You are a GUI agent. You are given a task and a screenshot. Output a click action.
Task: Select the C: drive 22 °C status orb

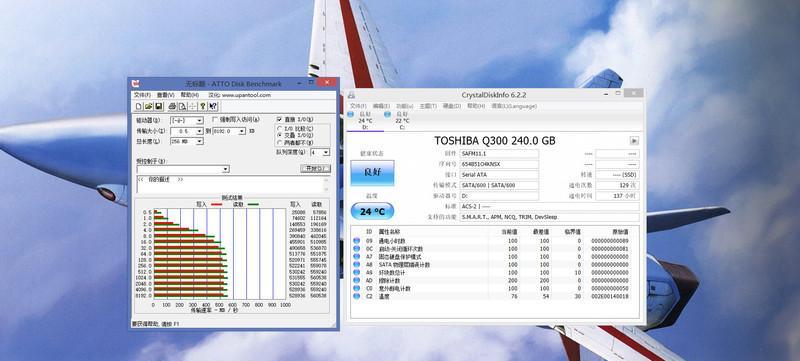pyautogui.click(x=387, y=115)
